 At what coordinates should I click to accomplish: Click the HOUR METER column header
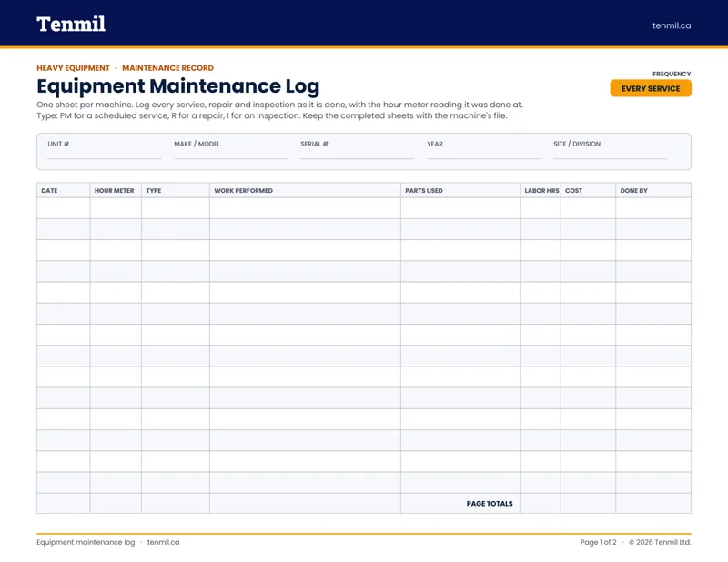[116, 190]
